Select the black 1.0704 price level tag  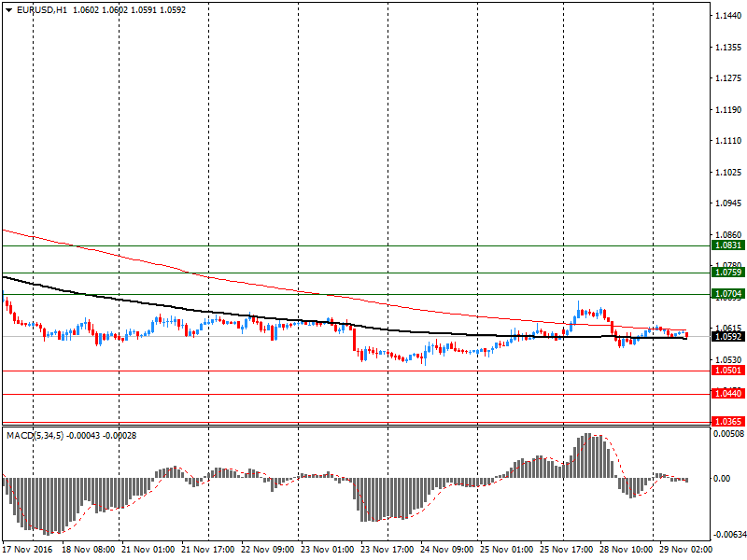[x=727, y=294]
